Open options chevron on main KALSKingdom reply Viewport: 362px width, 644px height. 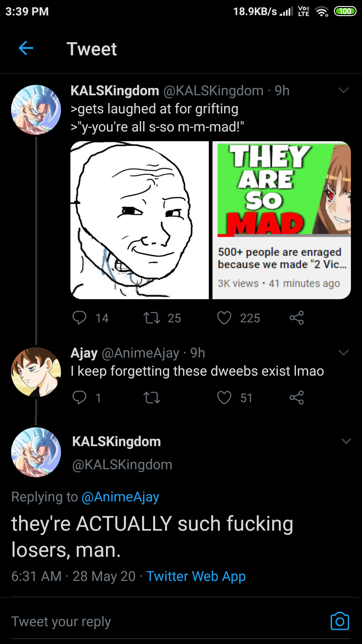[346, 441]
